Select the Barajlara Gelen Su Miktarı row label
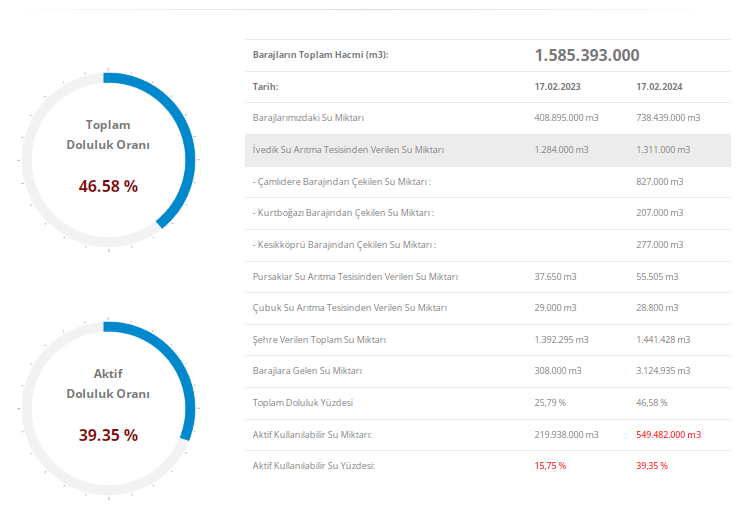This screenshot has width=750, height=516. point(307,371)
